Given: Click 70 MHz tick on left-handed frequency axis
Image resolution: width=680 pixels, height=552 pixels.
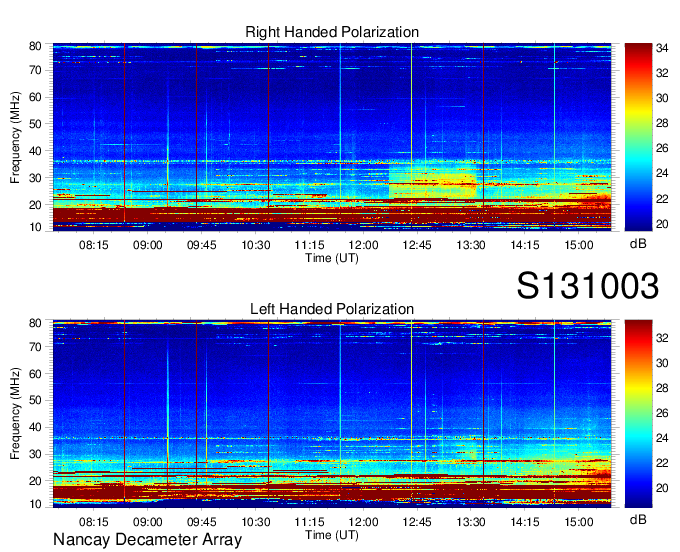Looking at the screenshot, I should (35, 347).
